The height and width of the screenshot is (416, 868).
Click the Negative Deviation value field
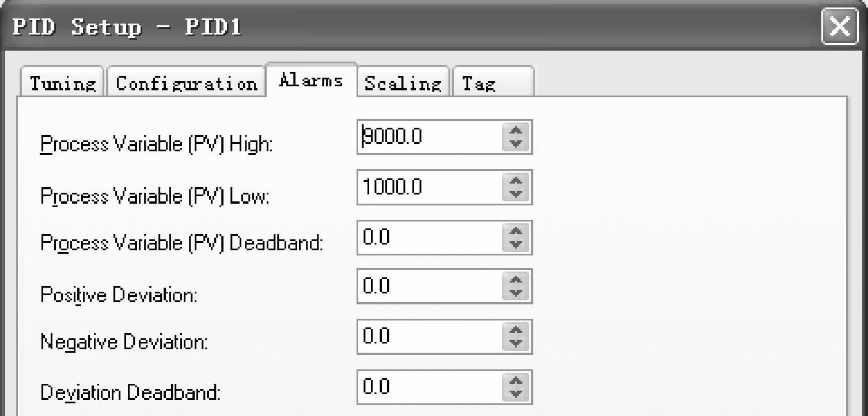(x=430, y=336)
